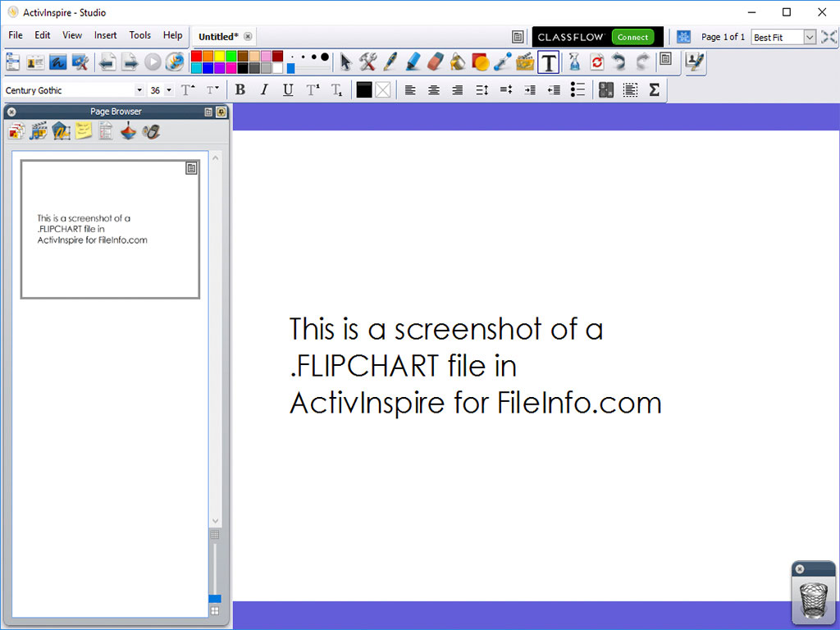Open the Notes Browser sticky note icon
Viewport: 840px width, 630px height.
click(x=84, y=130)
